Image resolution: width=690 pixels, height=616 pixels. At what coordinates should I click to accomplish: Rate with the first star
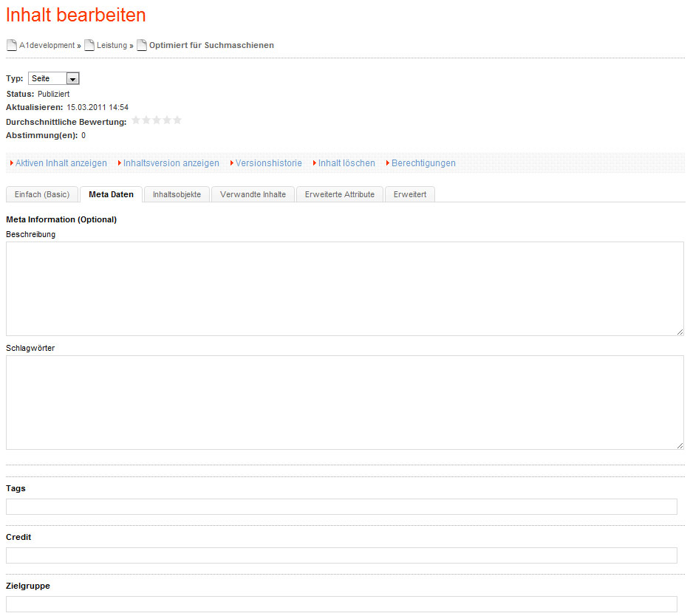[x=136, y=120]
